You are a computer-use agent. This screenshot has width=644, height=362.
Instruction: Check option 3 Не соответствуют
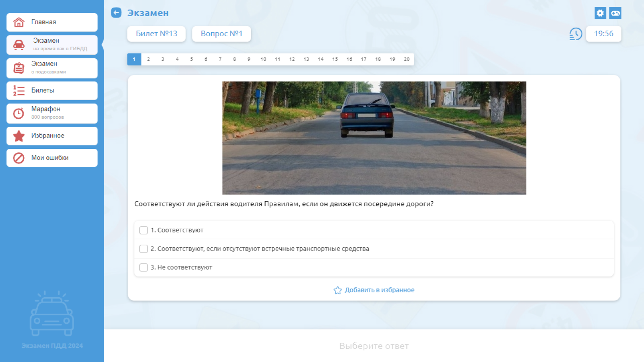pos(144,267)
